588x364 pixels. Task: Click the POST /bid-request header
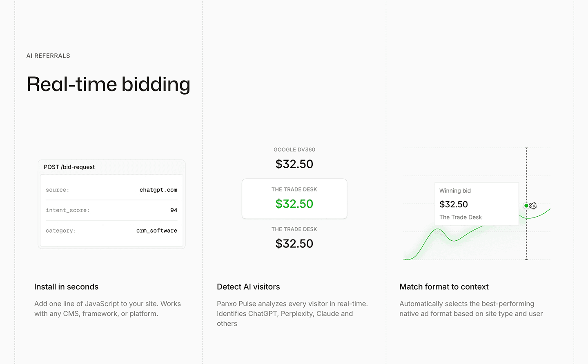pos(69,167)
